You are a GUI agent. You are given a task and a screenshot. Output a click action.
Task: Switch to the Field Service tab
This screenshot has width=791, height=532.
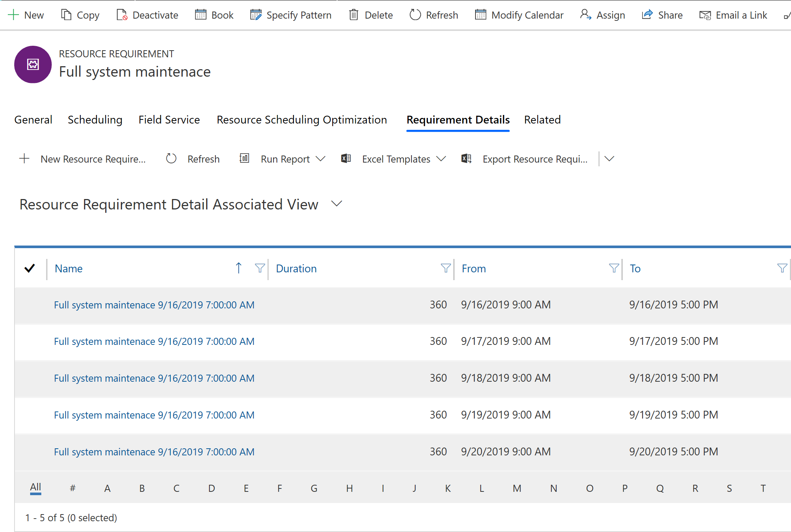[169, 119]
